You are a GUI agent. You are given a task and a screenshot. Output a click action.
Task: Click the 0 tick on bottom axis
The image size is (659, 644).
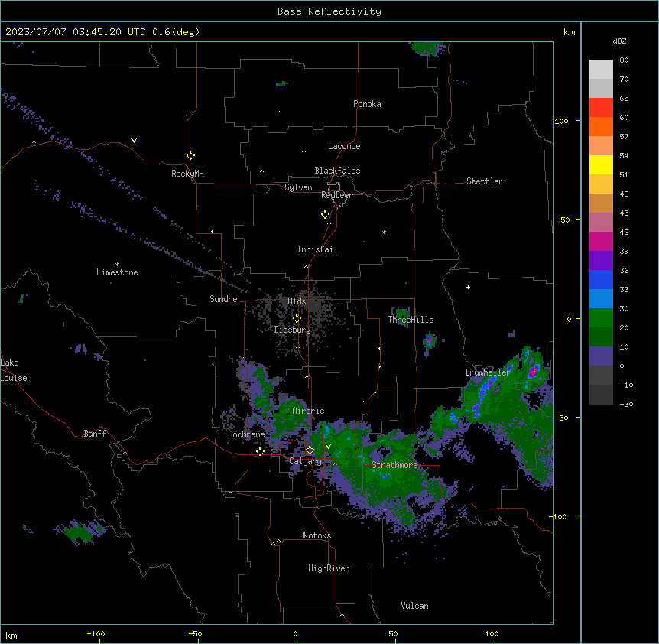tap(295, 633)
